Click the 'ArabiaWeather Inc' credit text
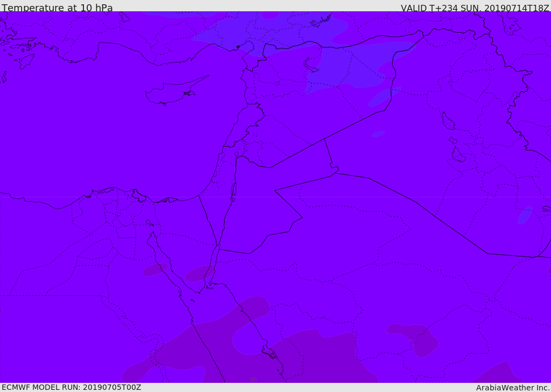 pos(513,388)
